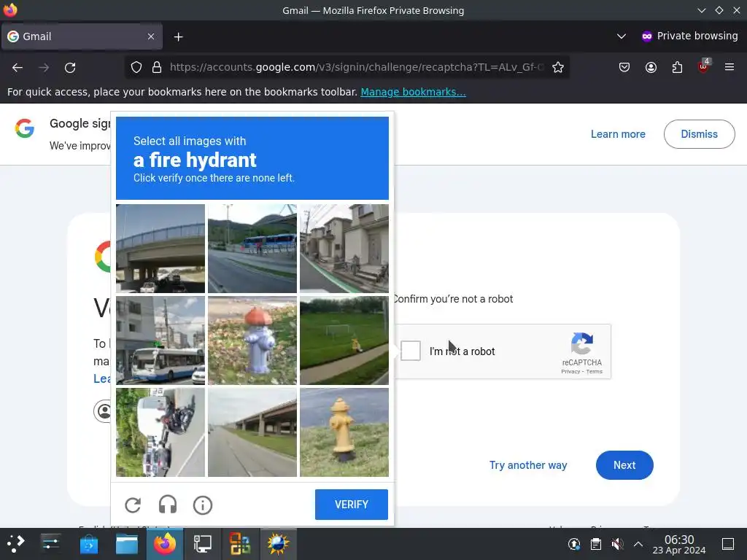The width and height of the screenshot is (747, 560).
Task: Reload the current page
Action: [x=70, y=68]
